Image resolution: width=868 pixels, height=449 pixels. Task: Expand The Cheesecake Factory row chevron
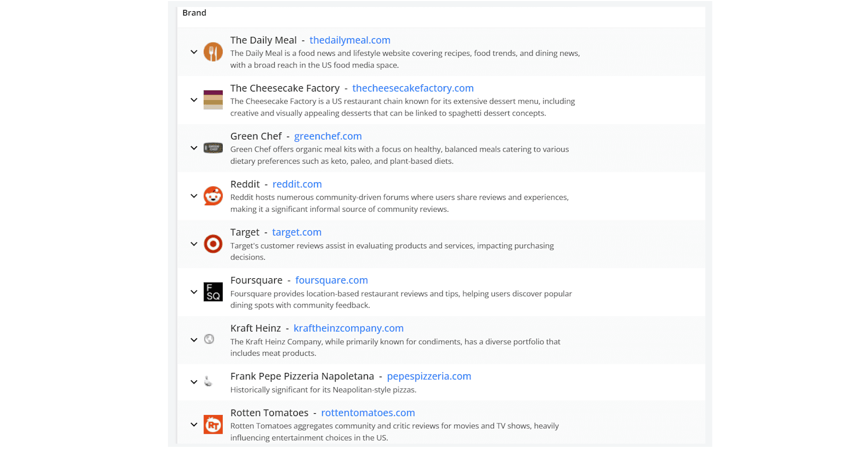click(x=194, y=100)
